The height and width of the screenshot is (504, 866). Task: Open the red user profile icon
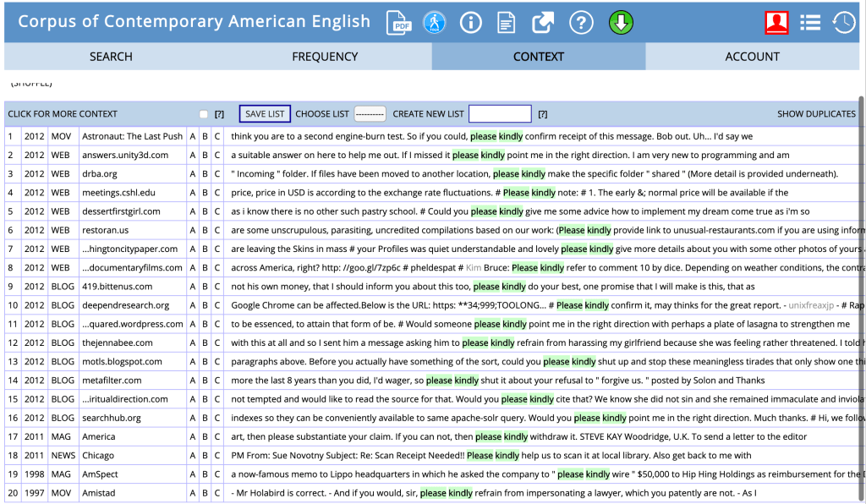pos(776,23)
